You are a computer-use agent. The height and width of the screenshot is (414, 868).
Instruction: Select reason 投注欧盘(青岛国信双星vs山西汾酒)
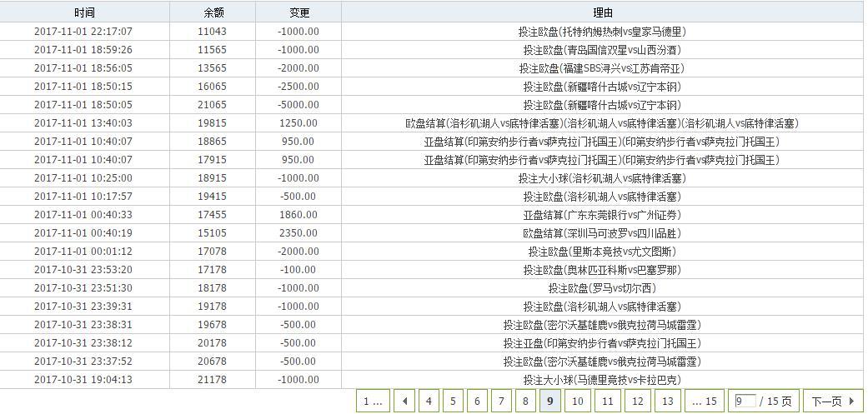[602, 50]
